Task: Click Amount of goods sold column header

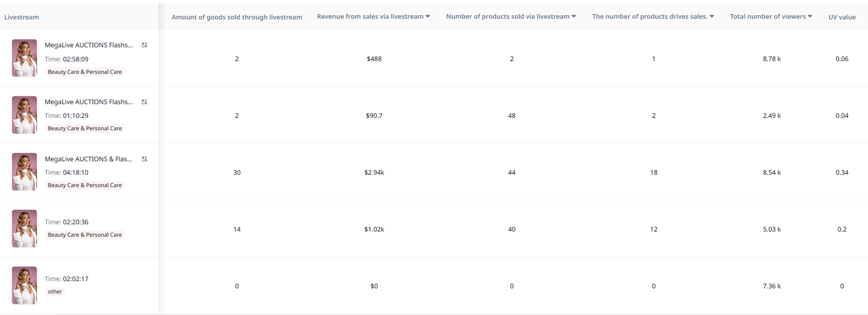Action: coord(237,17)
